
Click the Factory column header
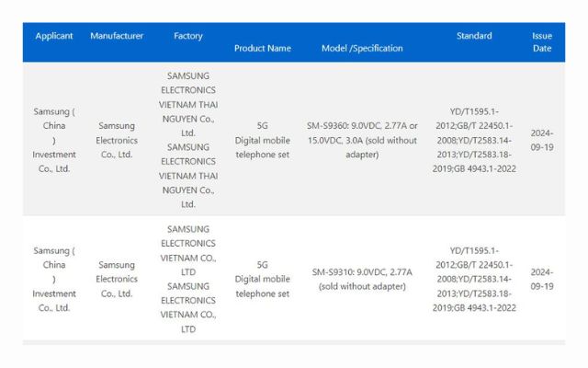pos(188,36)
